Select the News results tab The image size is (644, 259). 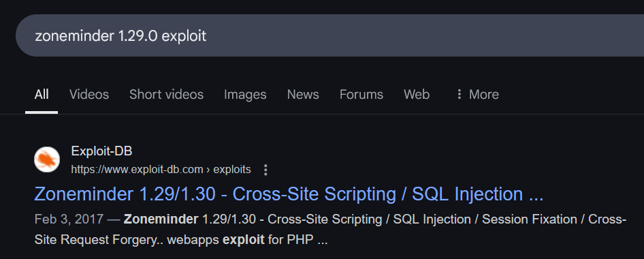[x=303, y=95]
